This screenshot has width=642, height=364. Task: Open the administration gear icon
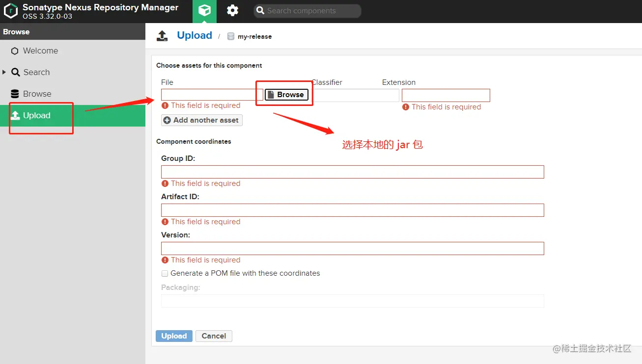coord(232,11)
